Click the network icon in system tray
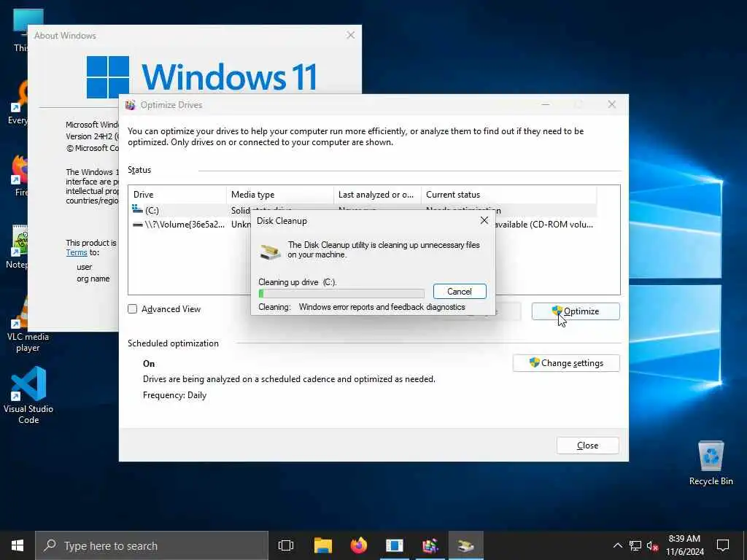 [635, 545]
